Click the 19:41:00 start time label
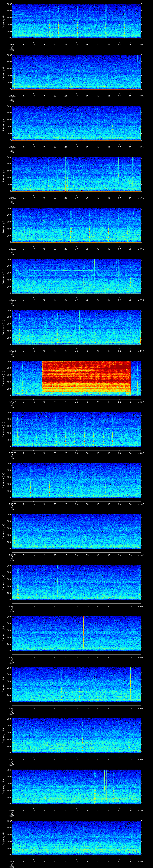This screenshot has width=153, height=868. (12, 555)
